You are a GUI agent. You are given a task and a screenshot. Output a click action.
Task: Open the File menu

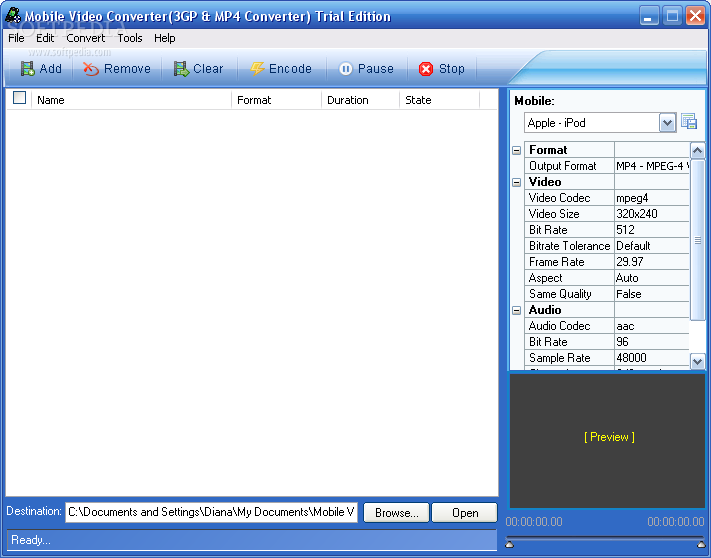pos(16,38)
